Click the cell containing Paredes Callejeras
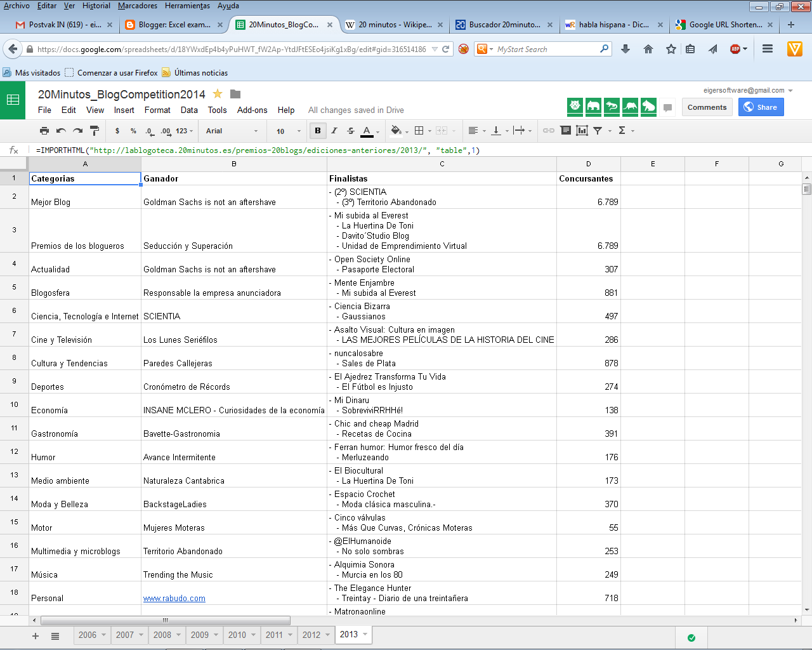This screenshot has width=812, height=650. tap(234, 358)
